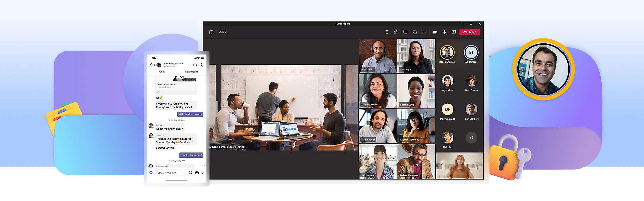This screenshot has height=201, width=644.
Task: Record audio message with microphone icon
Action: 203,173
